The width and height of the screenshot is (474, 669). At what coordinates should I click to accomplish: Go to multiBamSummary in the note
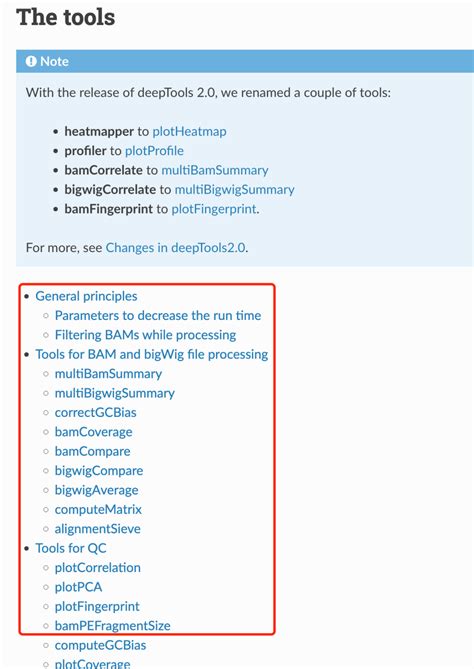[x=215, y=170]
